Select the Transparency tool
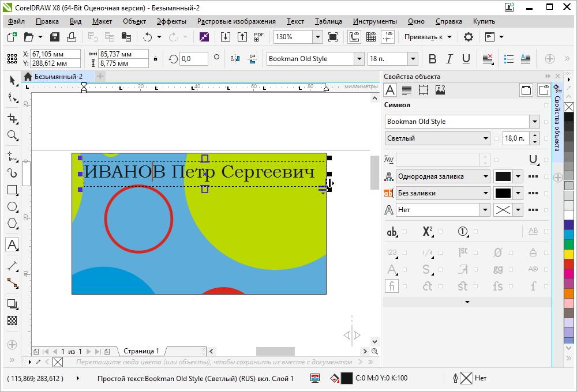 [12, 321]
